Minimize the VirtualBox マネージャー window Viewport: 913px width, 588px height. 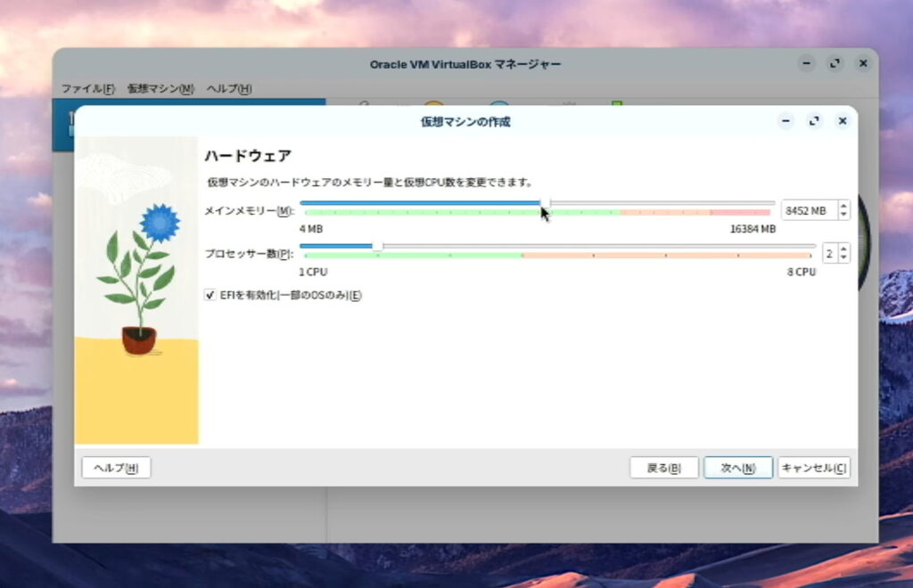[x=806, y=63]
